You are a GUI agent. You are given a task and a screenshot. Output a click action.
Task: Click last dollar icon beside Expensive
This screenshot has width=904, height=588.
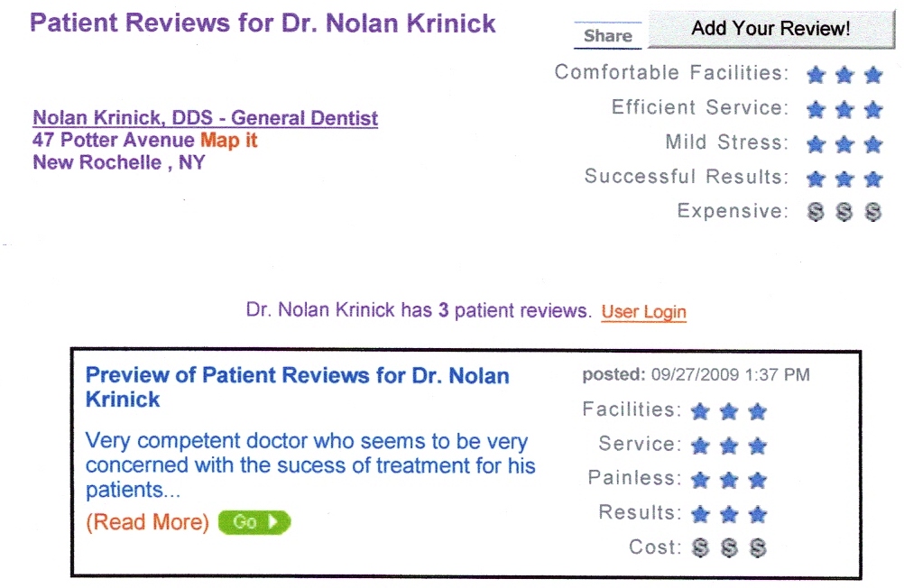coord(873,212)
